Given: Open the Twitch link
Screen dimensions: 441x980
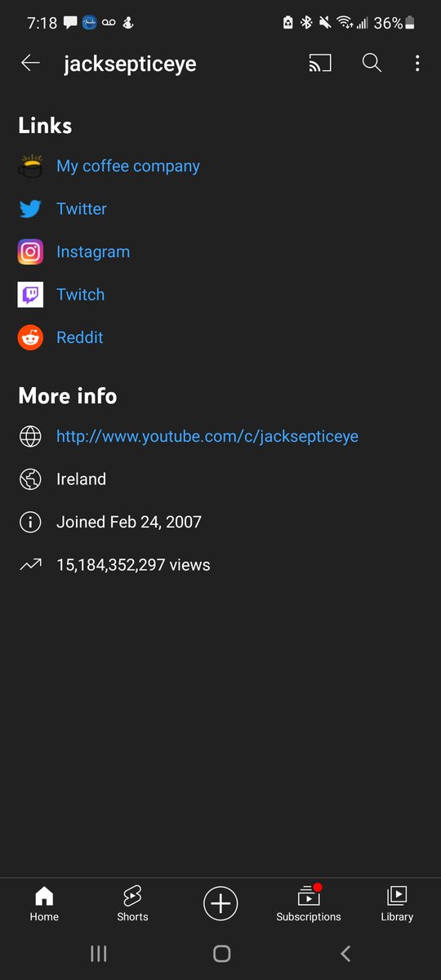Looking at the screenshot, I should (x=80, y=294).
